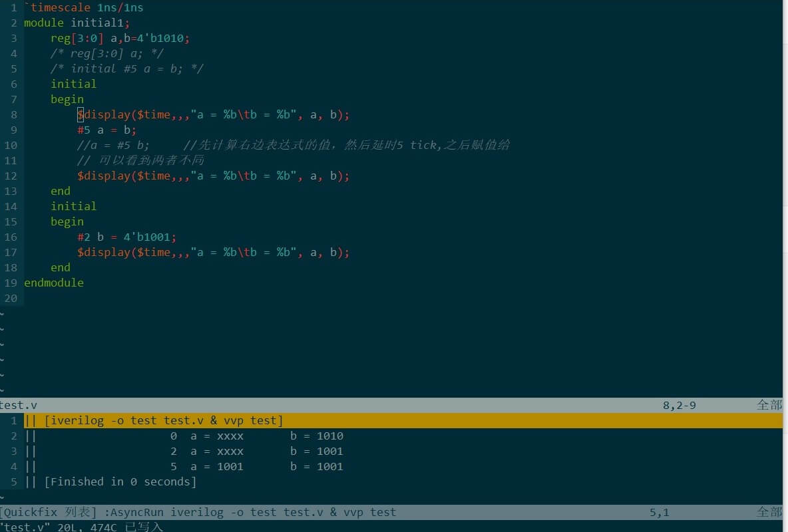This screenshot has height=532, width=788.
Task: Click the commented '//a = #5 b;' line
Action: 294,145
